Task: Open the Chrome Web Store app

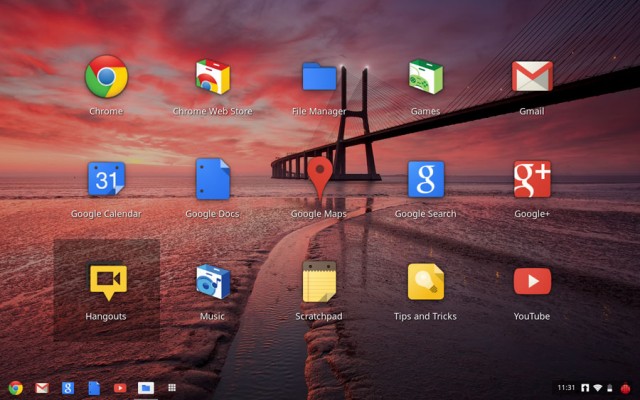Action: (212, 77)
